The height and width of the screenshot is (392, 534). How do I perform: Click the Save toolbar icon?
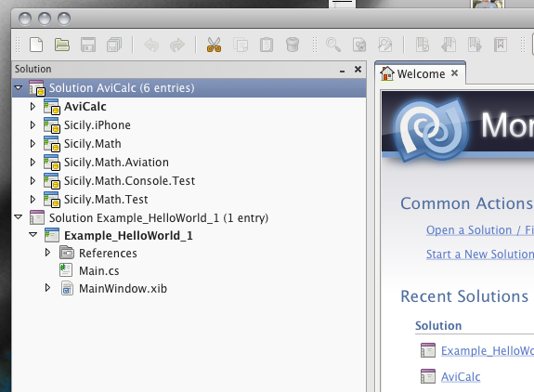[x=88, y=45]
